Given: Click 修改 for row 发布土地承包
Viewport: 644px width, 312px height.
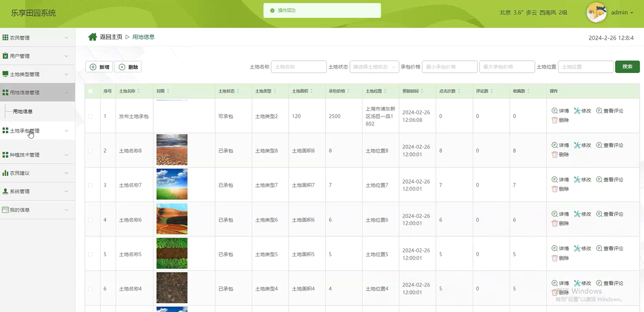Looking at the screenshot, I should (583, 111).
